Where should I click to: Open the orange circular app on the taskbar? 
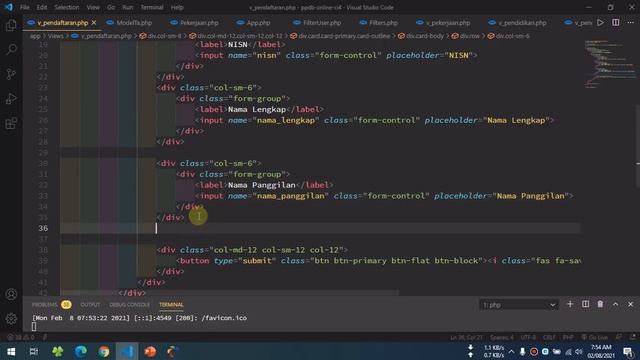[x=150, y=351]
